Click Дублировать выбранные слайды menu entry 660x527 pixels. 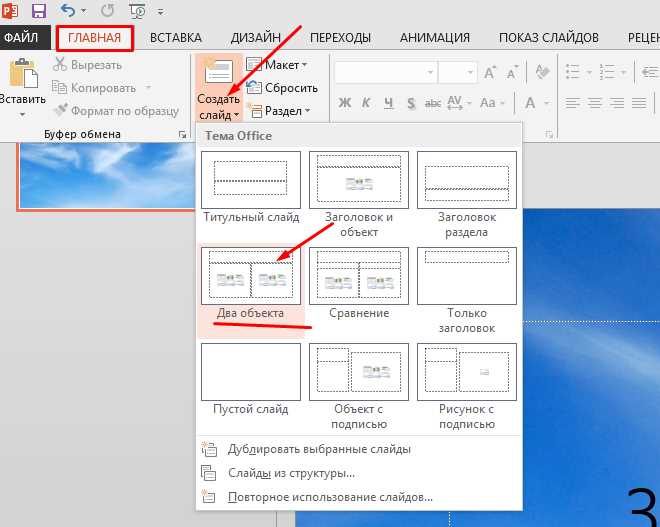359,449
